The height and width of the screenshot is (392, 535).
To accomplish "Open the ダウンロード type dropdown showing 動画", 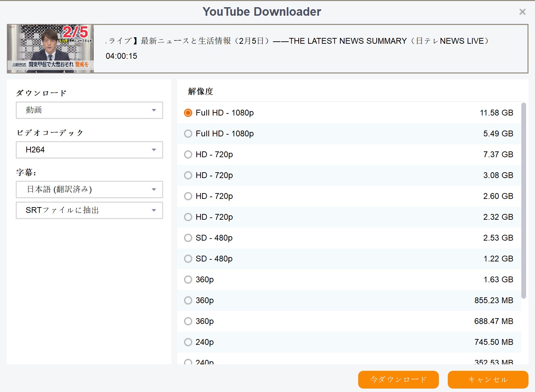I will pyautogui.click(x=89, y=110).
